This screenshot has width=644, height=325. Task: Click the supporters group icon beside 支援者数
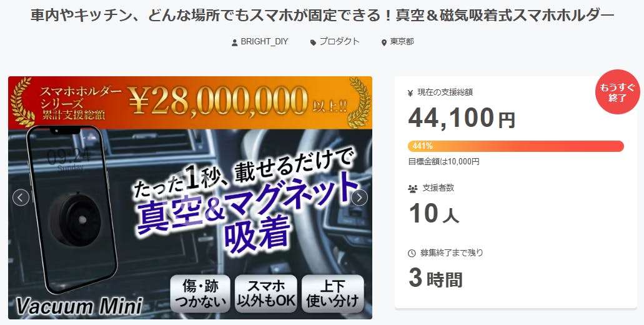click(413, 189)
